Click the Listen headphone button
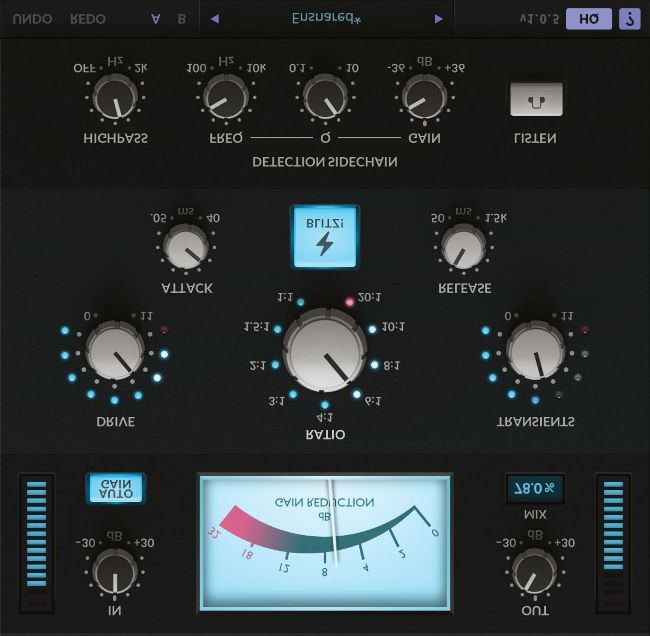 pyautogui.click(x=536, y=99)
